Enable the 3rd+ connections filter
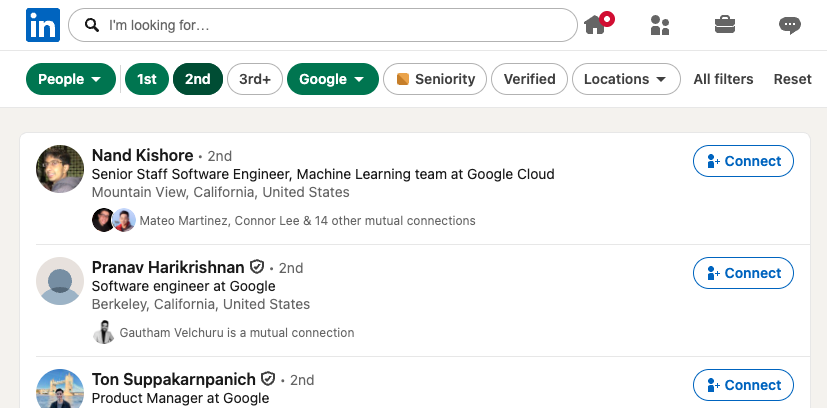 point(255,79)
